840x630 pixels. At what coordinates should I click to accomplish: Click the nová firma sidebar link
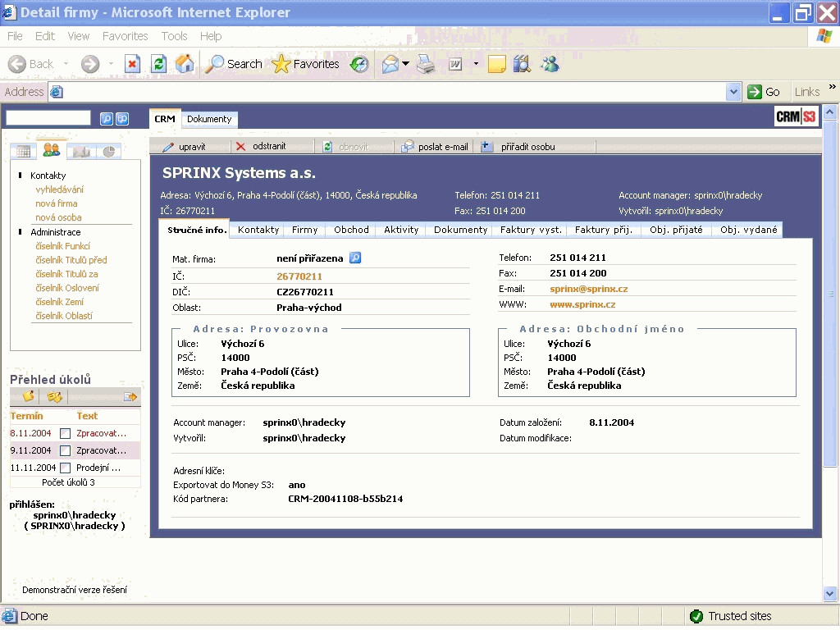tap(57, 203)
